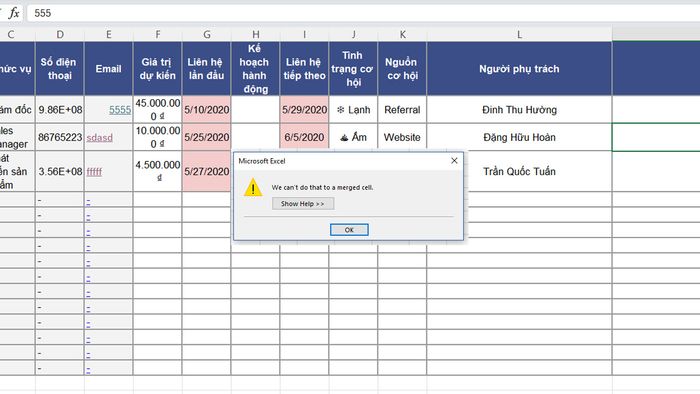Select column I header

click(304, 34)
